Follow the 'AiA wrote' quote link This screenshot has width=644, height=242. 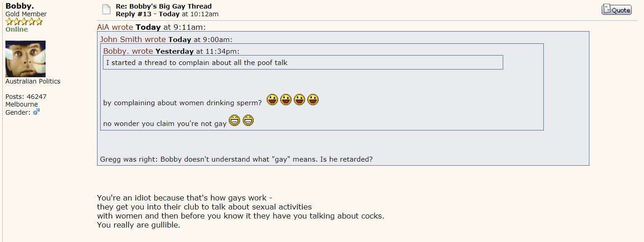point(115,27)
